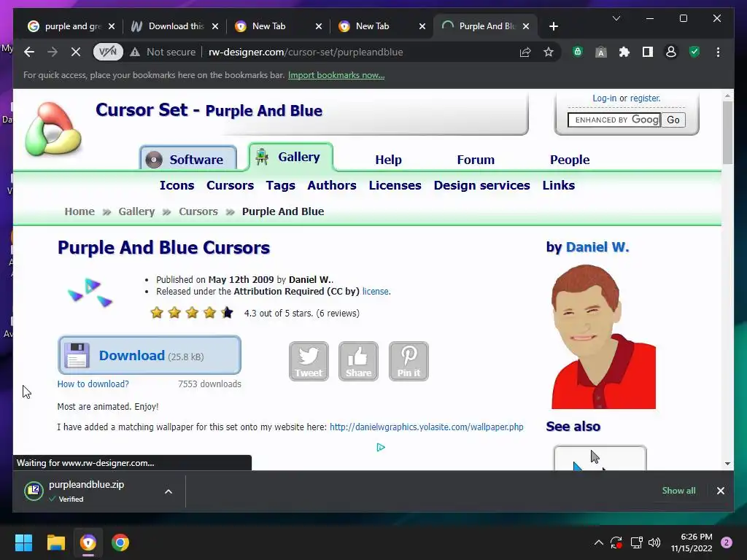Screen dimensions: 747x560
Task: Go to Cursors in gallery submenu
Action: [x=230, y=185]
